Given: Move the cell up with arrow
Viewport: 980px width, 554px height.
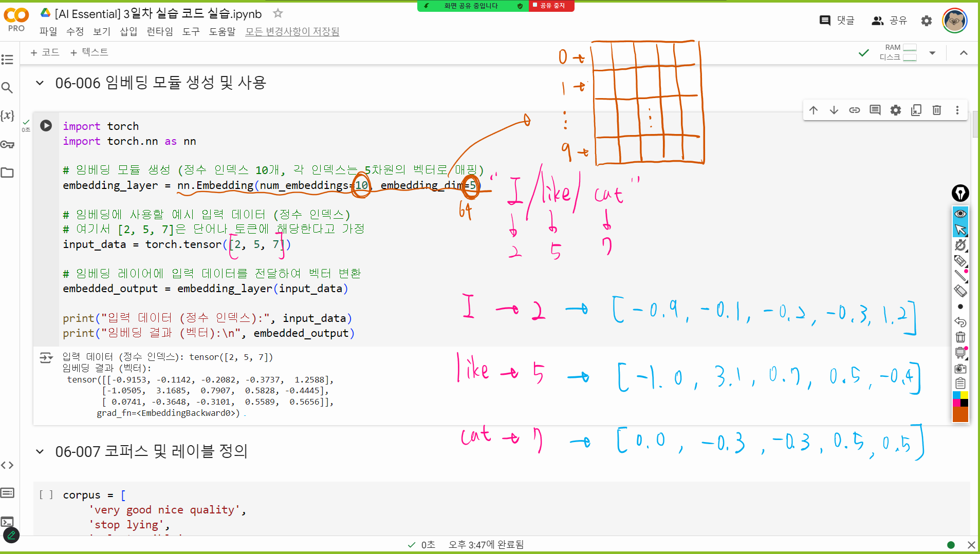Looking at the screenshot, I should click(x=813, y=110).
